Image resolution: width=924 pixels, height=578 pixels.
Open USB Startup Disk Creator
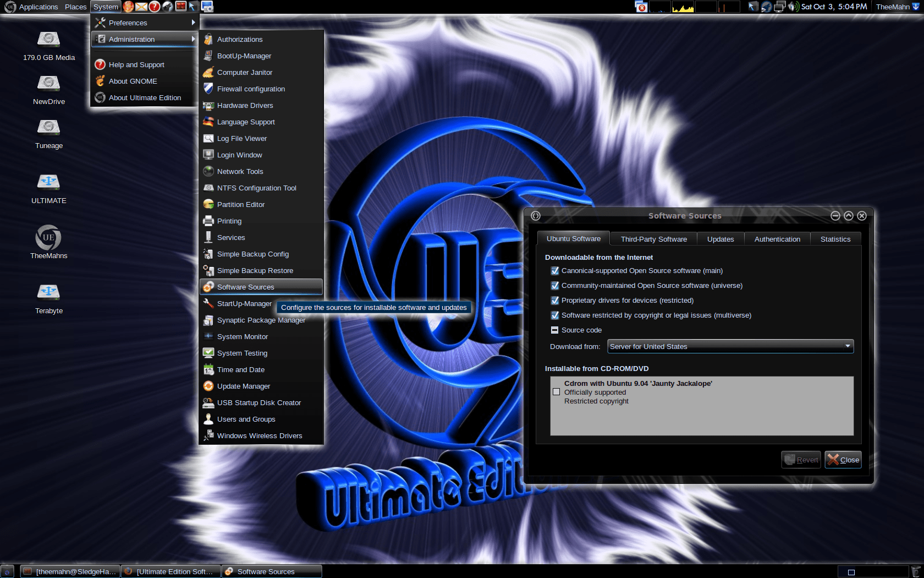[x=261, y=402]
